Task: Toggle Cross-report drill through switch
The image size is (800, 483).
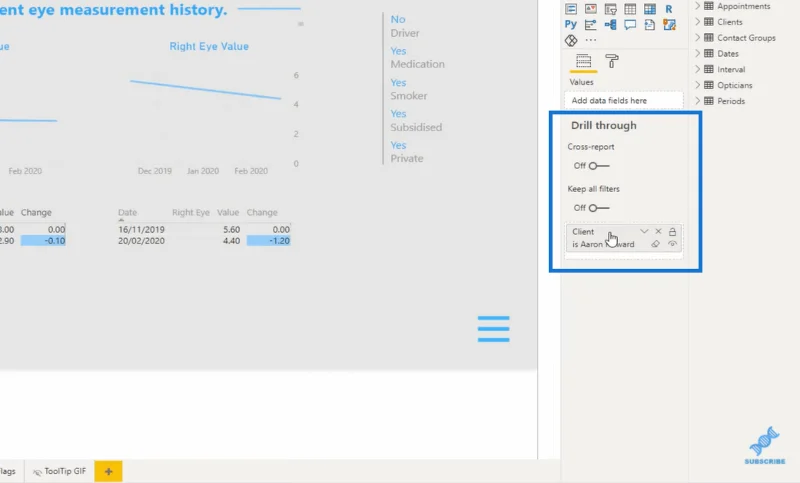Action: click(x=598, y=166)
